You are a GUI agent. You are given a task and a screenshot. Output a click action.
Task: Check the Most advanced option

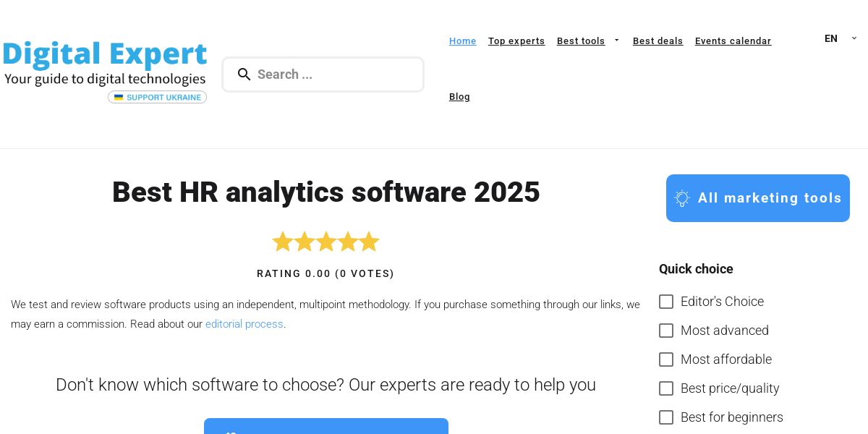666,331
